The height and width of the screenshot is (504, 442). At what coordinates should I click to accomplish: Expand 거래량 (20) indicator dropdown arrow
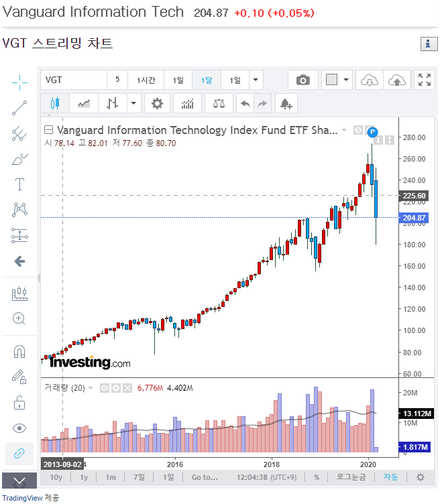click(x=91, y=388)
